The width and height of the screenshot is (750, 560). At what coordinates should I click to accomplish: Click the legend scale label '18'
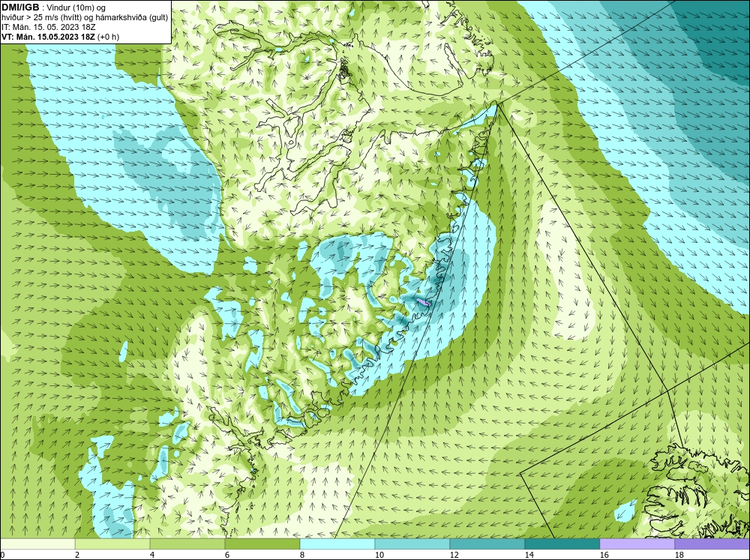(x=679, y=555)
